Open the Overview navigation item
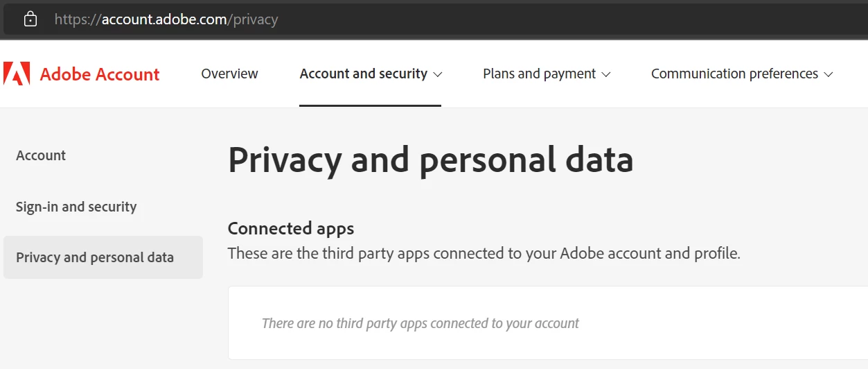Image resolution: width=868 pixels, height=369 pixels. (229, 74)
